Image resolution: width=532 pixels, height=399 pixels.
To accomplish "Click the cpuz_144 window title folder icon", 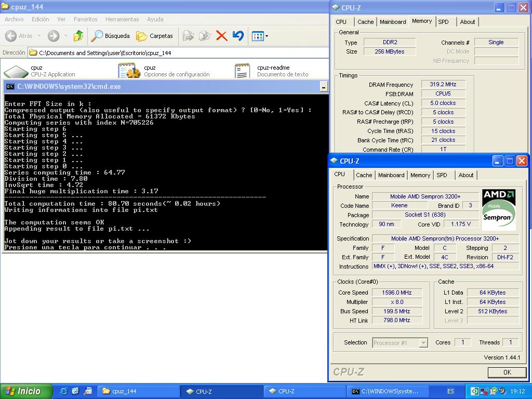I will (5, 6).
